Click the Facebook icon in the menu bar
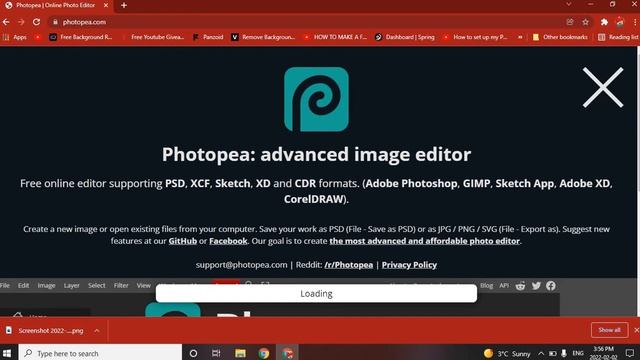Viewport: 640px width, 360px height. (551, 286)
